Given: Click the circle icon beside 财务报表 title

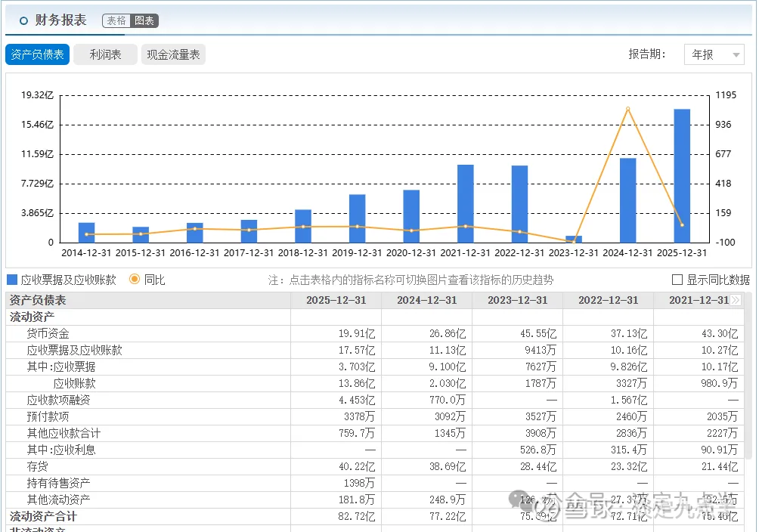Looking at the screenshot, I should (23, 21).
